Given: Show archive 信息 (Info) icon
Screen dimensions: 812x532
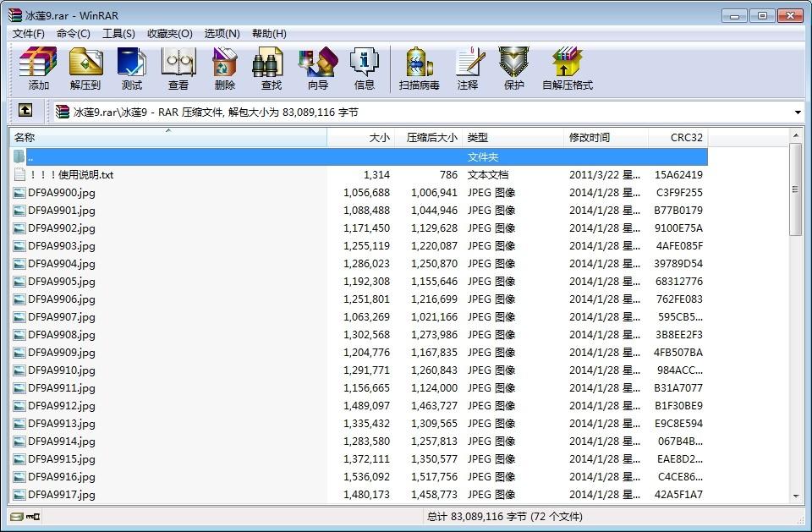Looking at the screenshot, I should [x=364, y=68].
